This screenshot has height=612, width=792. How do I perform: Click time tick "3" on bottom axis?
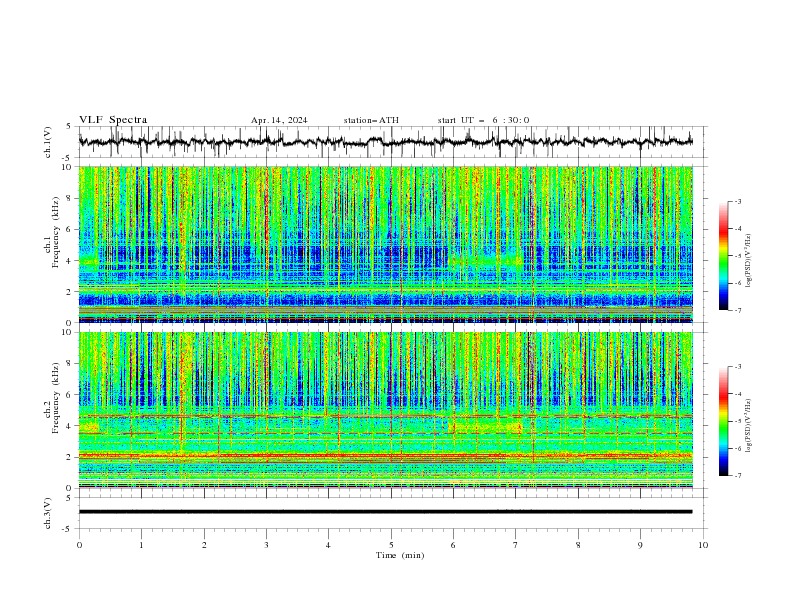266,545
